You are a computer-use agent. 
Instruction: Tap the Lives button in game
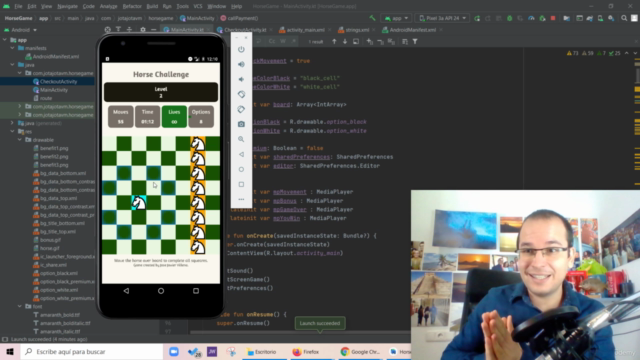174,117
